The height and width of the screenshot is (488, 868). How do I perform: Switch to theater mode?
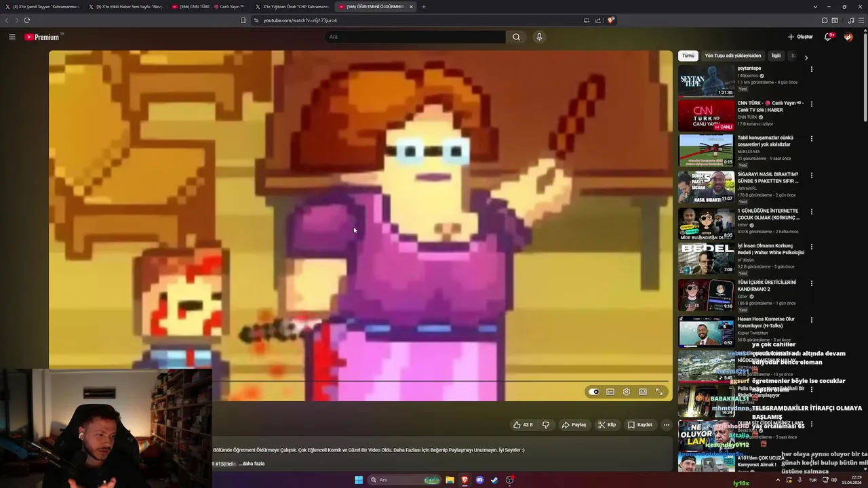pyautogui.click(x=643, y=392)
